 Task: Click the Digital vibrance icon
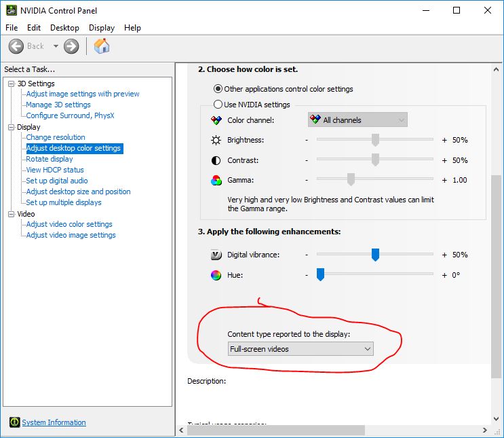[x=216, y=255]
